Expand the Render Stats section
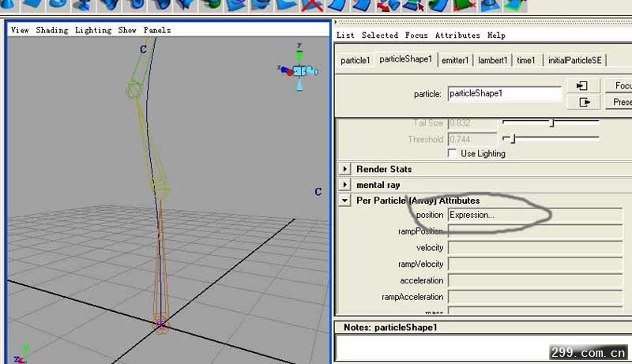Image resolution: width=632 pixels, height=364 pixels. pos(345,169)
